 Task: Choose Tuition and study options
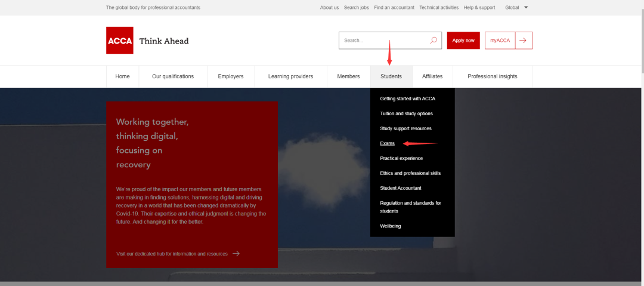click(406, 113)
